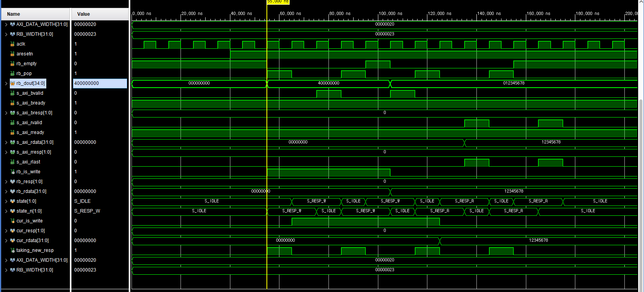Viewport: 644px width, 292px height.
Task: Click the aclk signal icon
Action: (x=13, y=44)
